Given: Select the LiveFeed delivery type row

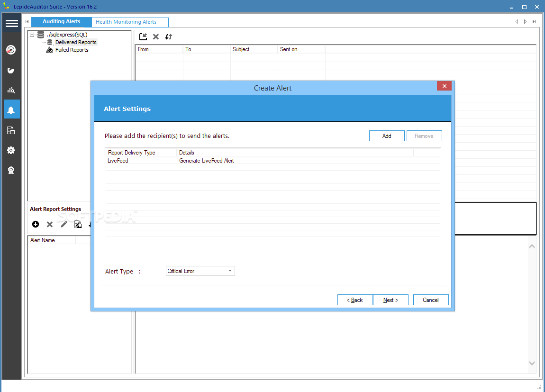Looking at the screenshot, I should pos(273,161).
